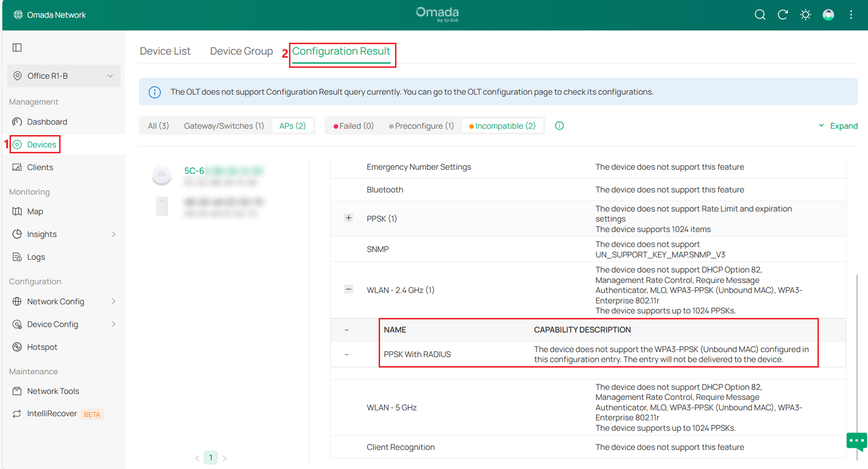Image resolution: width=868 pixels, height=469 pixels.
Task: Open the Map view
Action: (35, 211)
